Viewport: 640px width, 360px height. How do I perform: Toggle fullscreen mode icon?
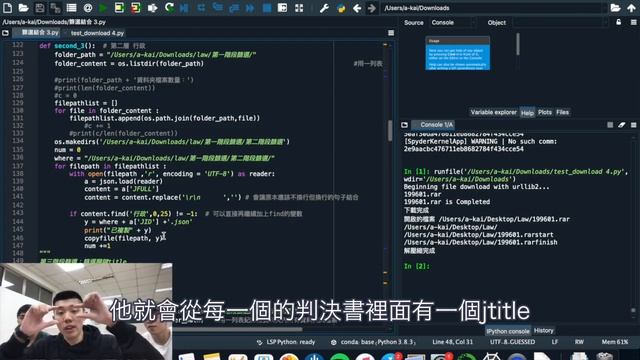pos(299,8)
